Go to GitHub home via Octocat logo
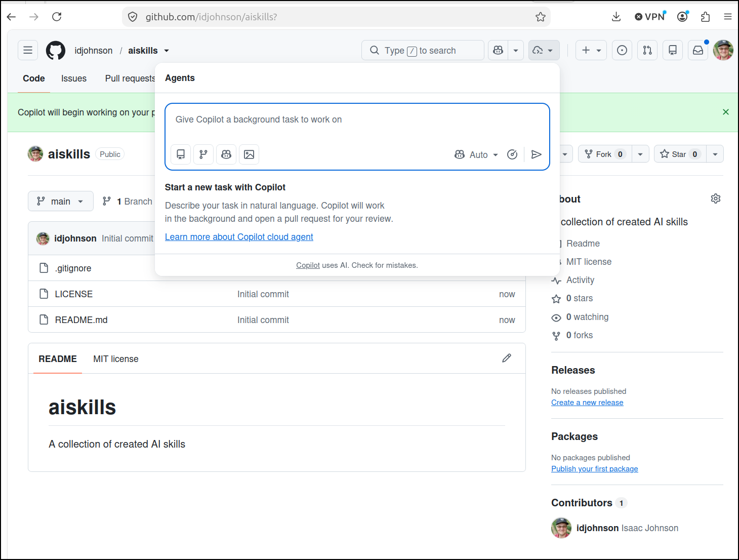 tap(56, 50)
